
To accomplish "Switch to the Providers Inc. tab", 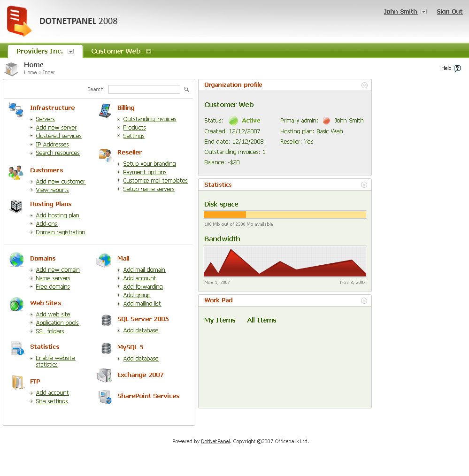I will pyautogui.click(x=40, y=51).
